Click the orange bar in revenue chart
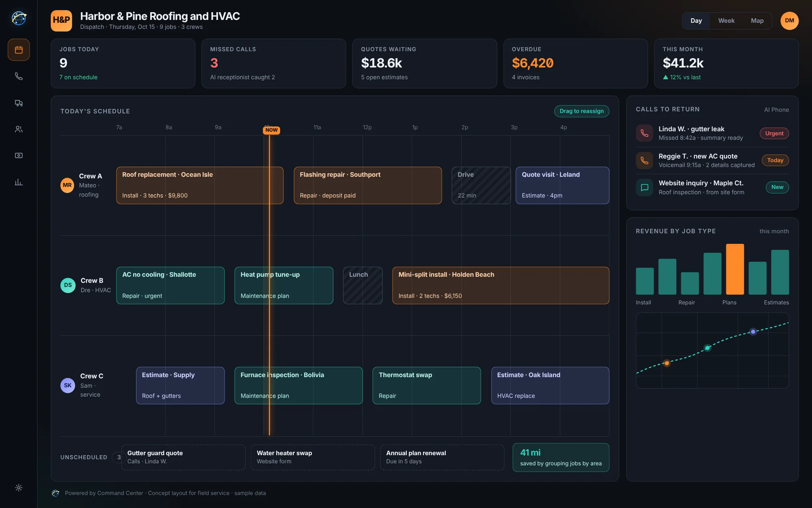Image resolution: width=812 pixels, height=508 pixels. [735, 269]
